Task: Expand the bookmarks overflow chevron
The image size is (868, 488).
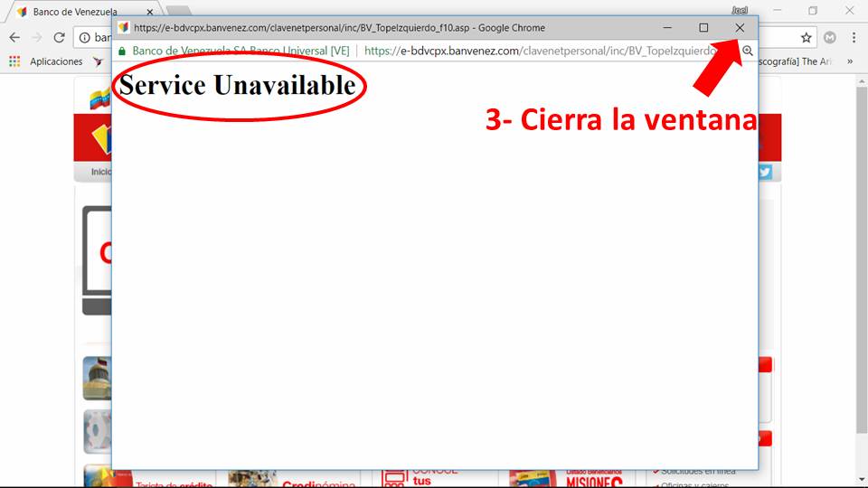Action: coord(850,61)
